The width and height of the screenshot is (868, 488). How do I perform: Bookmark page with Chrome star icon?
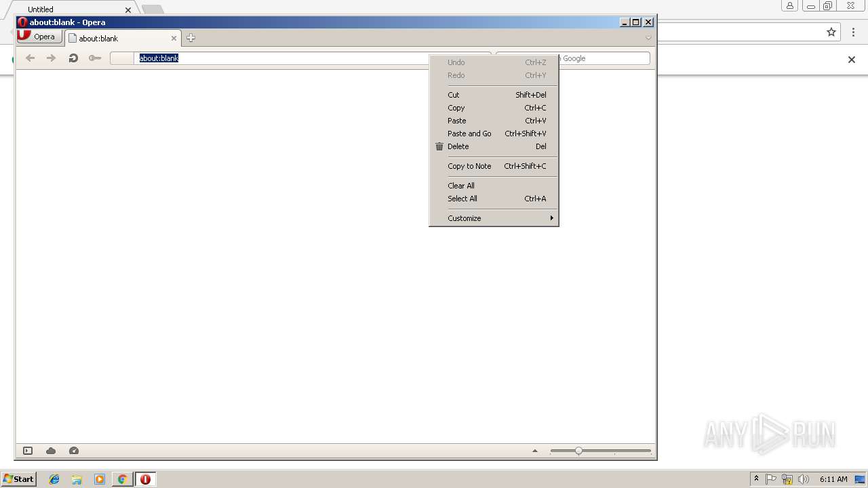pyautogui.click(x=831, y=32)
